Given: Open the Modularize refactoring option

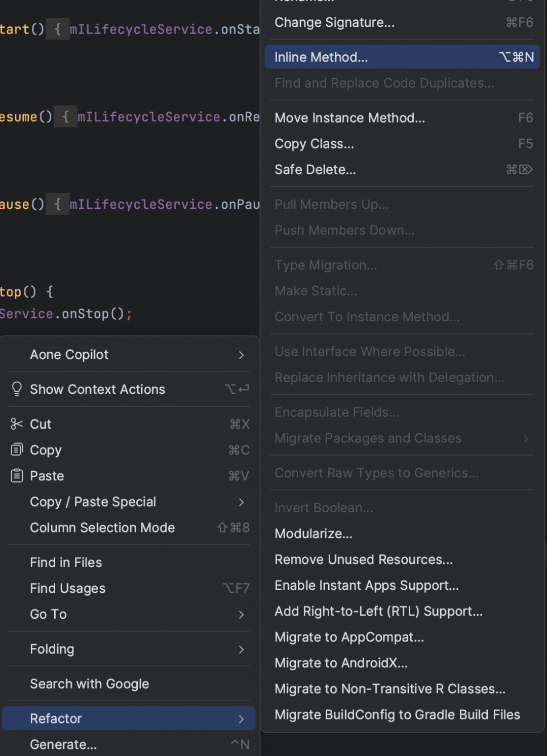Looking at the screenshot, I should pos(402,534).
